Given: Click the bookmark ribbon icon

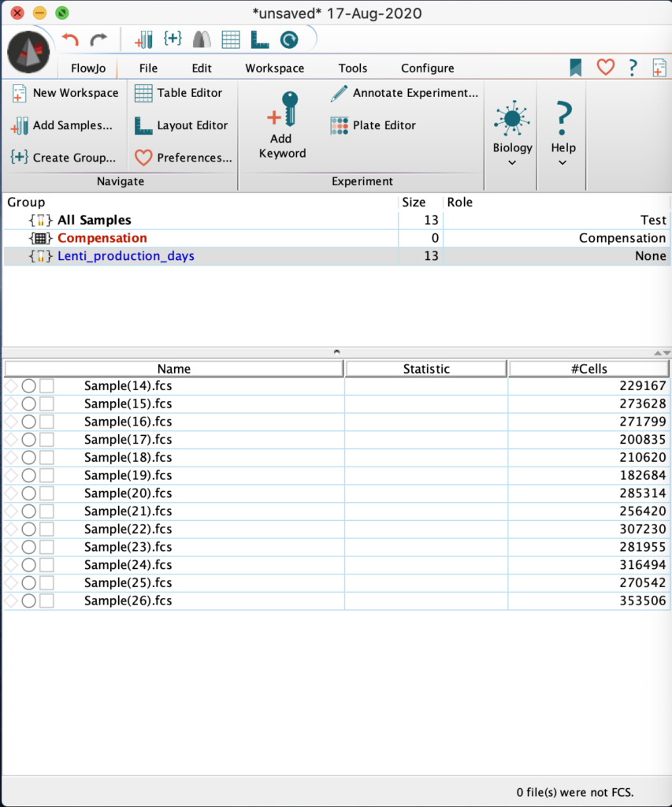Looking at the screenshot, I should point(576,68).
